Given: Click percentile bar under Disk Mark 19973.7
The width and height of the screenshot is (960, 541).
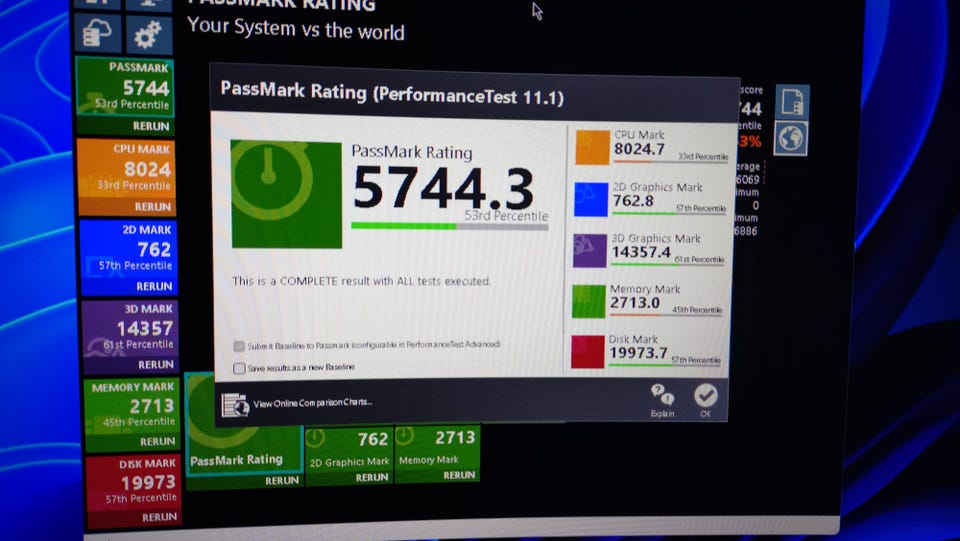Looking at the screenshot, I should point(665,365).
